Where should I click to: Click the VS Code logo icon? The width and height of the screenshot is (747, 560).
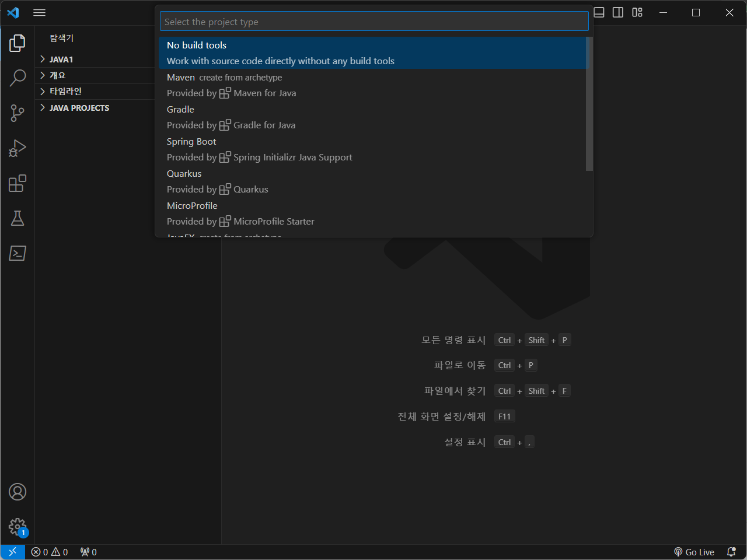[x=13, y=12]
